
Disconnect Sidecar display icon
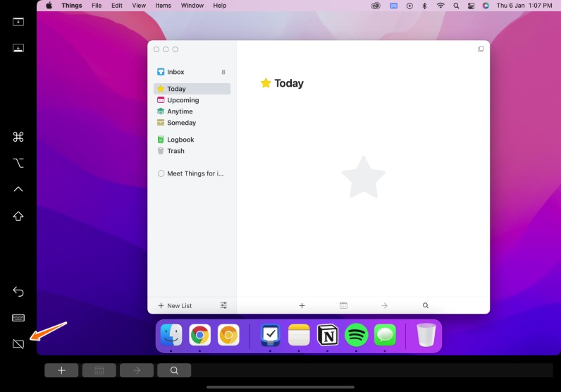[x=18, y=344]
